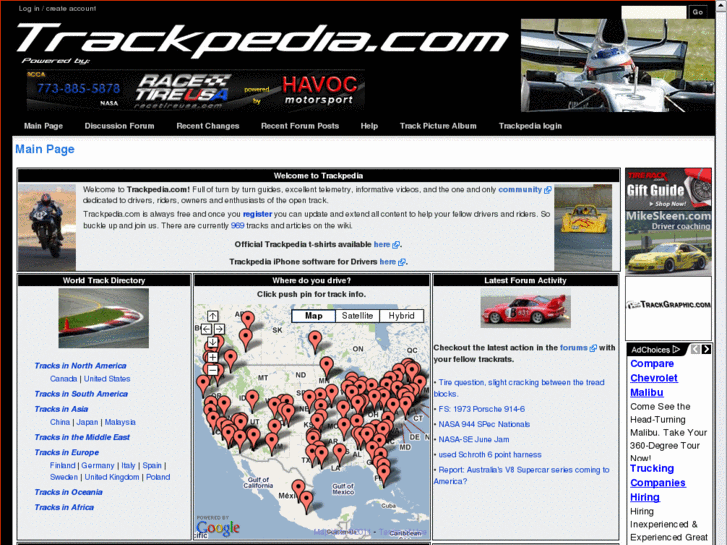The width and height of the screenshot is (727, 545).
Task: Open Main Page in navigation bar
Action: point(43,126)
